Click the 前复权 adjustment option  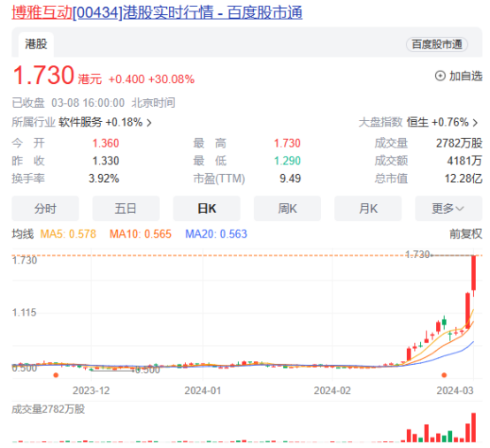[465, 234]
